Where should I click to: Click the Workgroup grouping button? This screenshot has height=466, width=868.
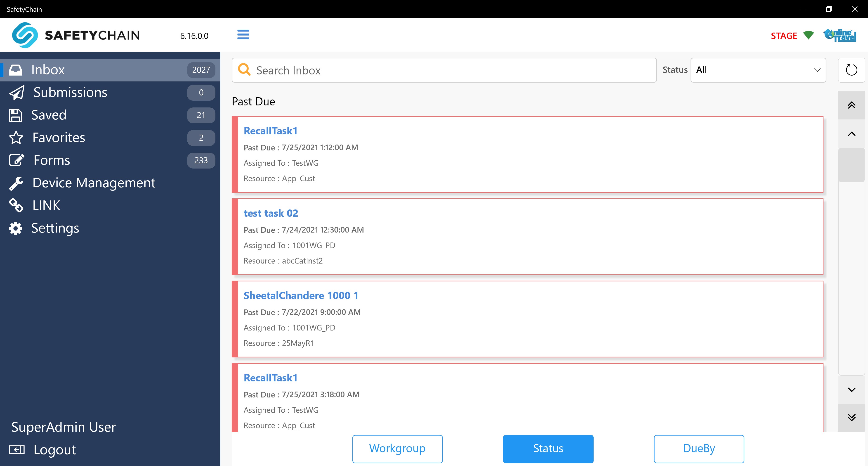tap(397, 448)
